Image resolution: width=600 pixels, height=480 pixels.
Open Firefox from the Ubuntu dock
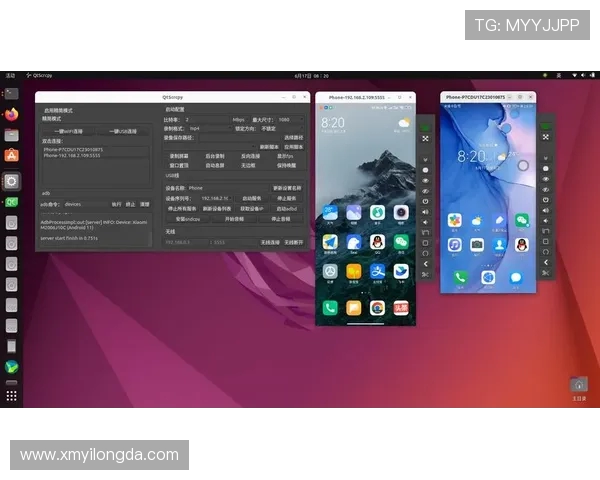coord(12,113)
